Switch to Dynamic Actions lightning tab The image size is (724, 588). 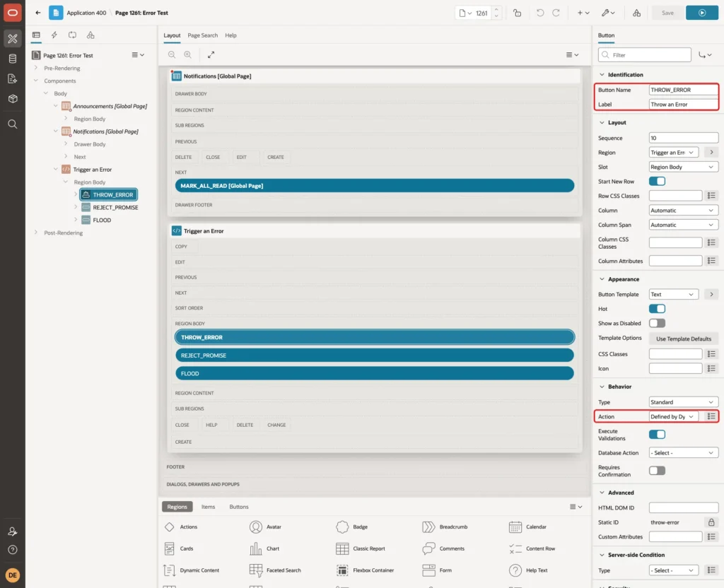[54, 35]
